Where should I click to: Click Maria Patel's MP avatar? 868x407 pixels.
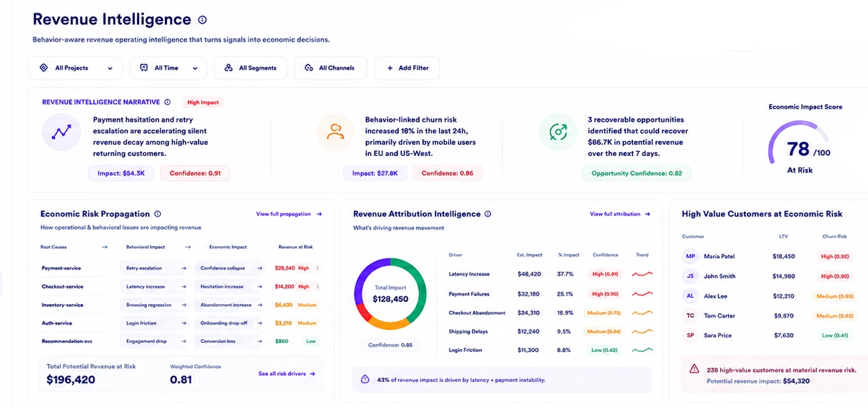pos(691,256)
